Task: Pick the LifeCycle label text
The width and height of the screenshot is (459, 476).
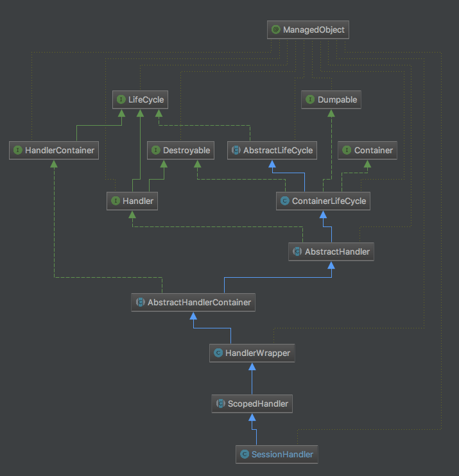Action: coord(146,100)
